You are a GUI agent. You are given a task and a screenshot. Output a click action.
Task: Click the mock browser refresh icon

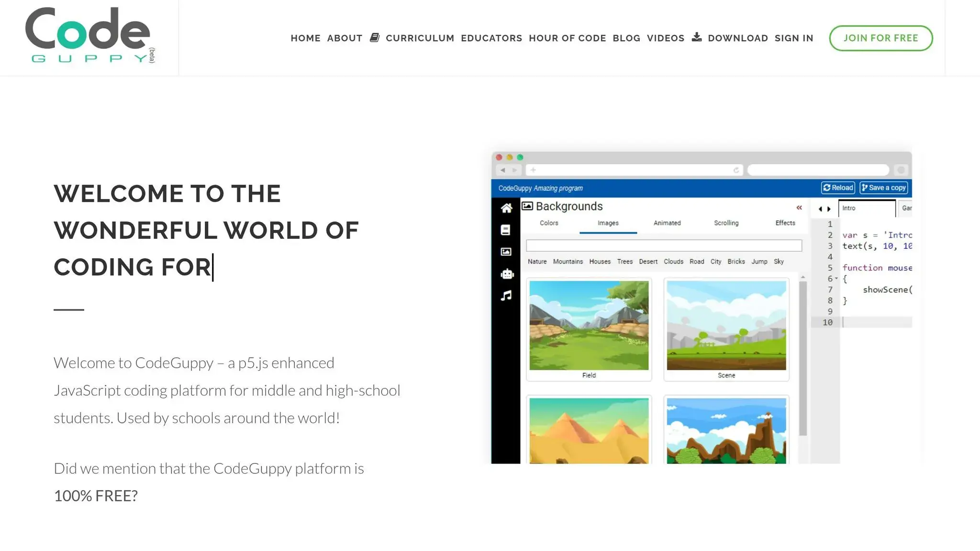(736, 170)
